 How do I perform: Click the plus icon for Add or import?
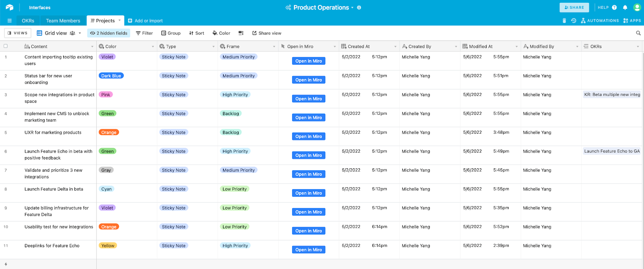coord(130,21)
